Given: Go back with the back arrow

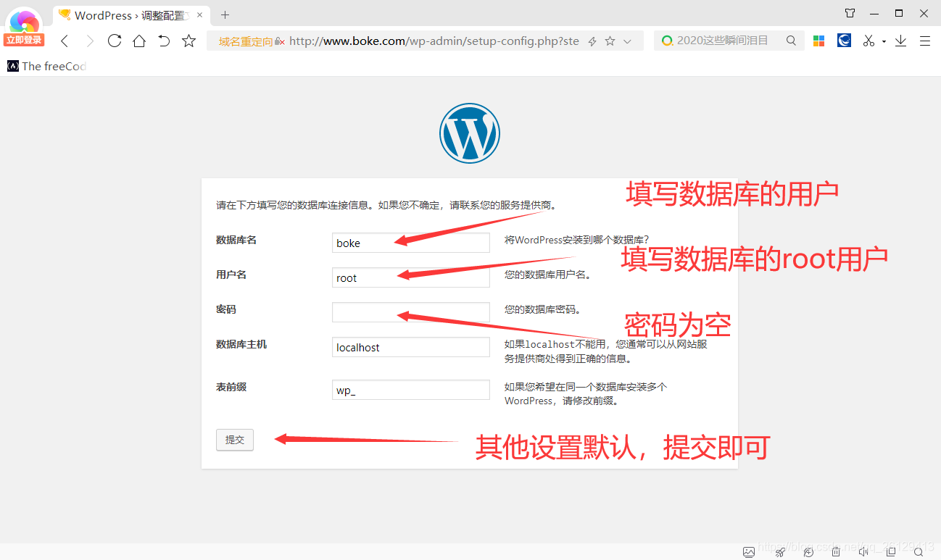Looking at the screenshot, I should pos(65,41).
